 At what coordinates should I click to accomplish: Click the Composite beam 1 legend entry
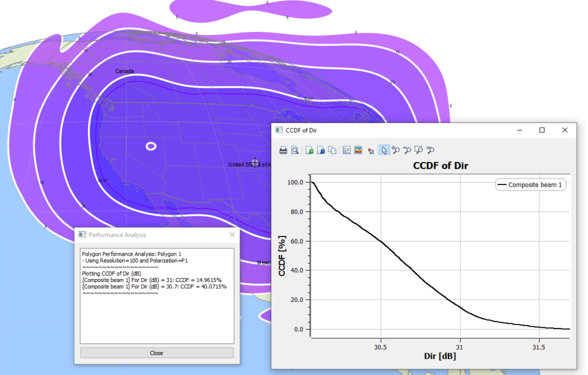tap(530, 185)
